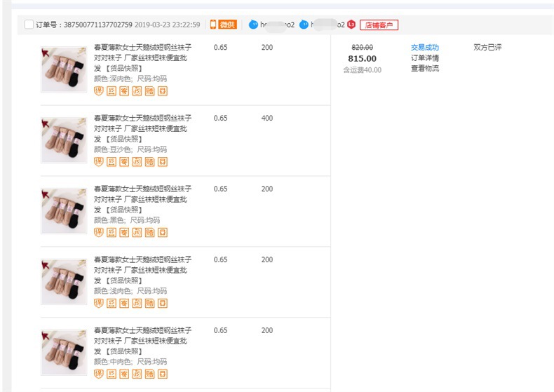
Task: Open chat via first blue Wangwang icon
Action: pos(253,25)
